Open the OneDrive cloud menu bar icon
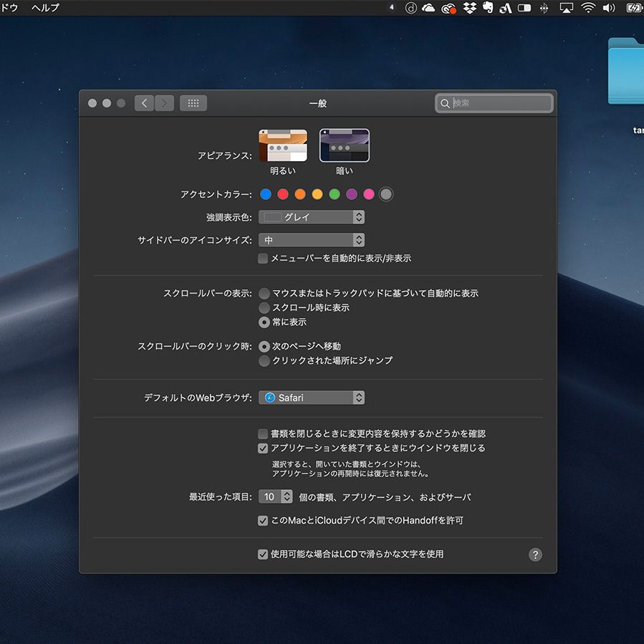644x644 pixels. point(428,8)
